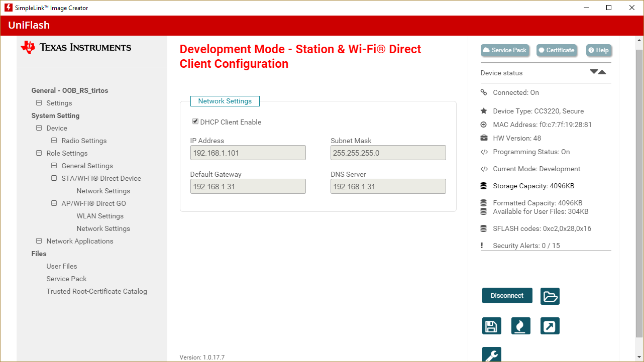Maximize the SimpleLink Image Creator window
644x362 pixels.
pos(609,8)
